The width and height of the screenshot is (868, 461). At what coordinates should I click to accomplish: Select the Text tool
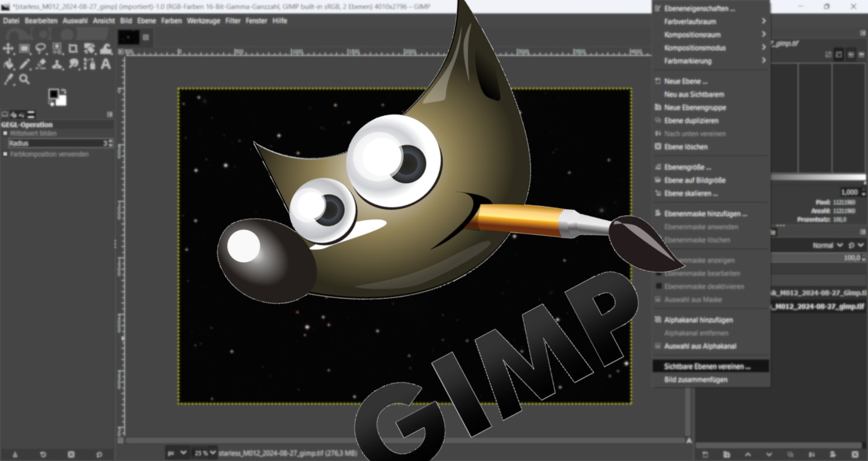(106, 64)
